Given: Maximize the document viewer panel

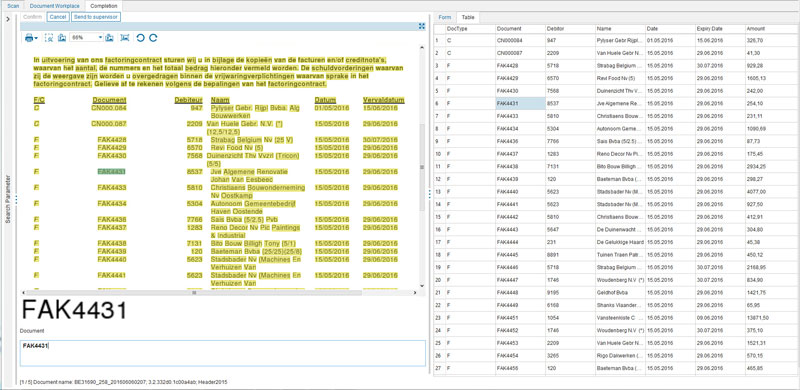Looking at the screenshot, I should pos(421,26).
